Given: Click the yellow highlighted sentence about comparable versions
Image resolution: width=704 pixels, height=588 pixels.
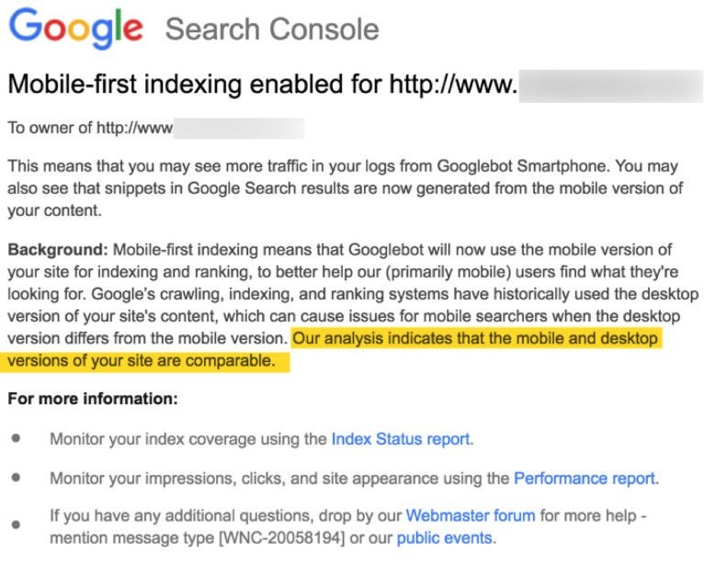Looking at the screenshot, I should pos(475,339).
